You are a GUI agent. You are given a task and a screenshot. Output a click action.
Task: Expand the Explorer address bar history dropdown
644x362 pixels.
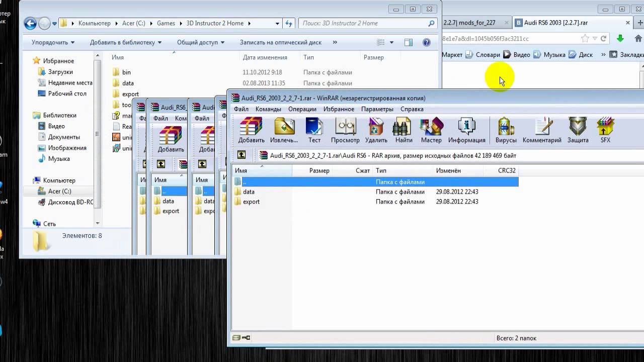coord(277,23)
